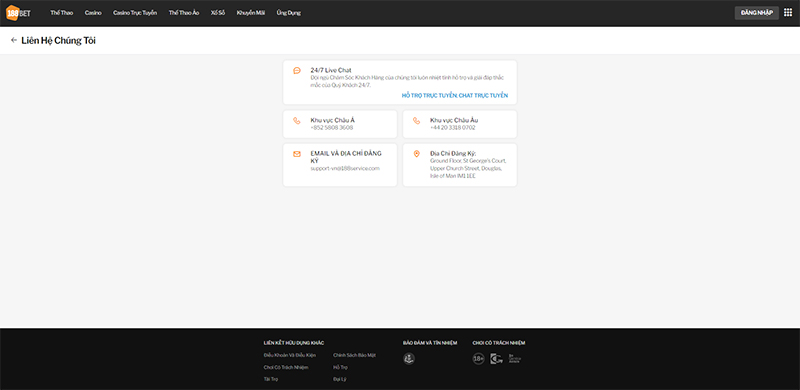
Task: Open the Thể Thao menu
Action: click(x=62, y=13)
